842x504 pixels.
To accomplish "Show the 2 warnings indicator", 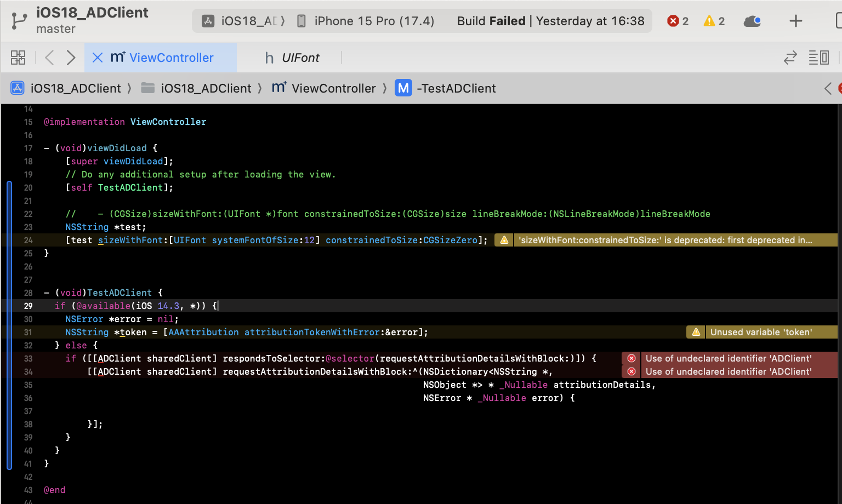I will 714,21.
